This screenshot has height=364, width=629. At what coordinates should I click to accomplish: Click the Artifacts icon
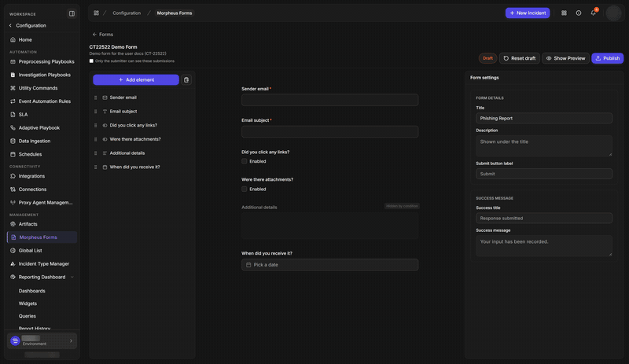point(13,224)
